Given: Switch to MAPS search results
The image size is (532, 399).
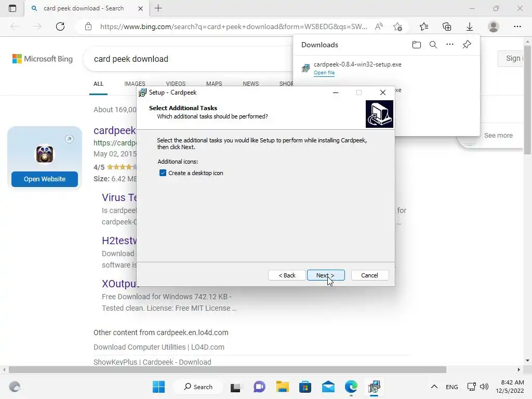Looking at the screenshot, I should [x=214, y=84].
